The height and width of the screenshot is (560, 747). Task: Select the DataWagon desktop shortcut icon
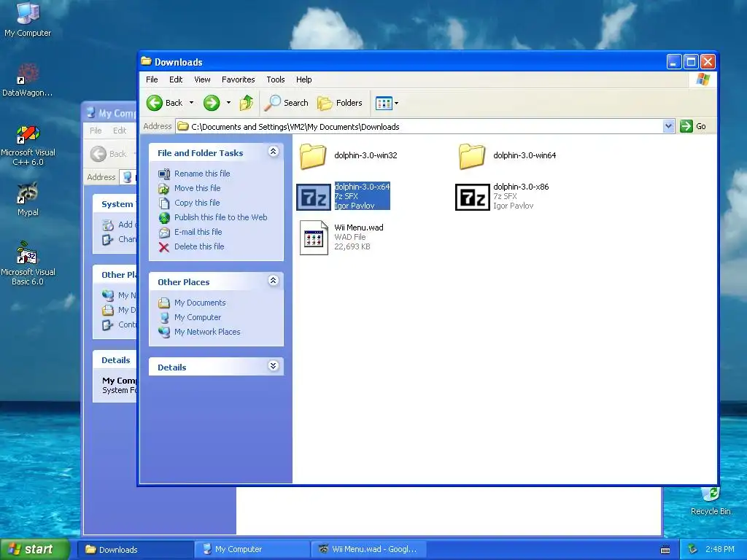point(28,74)
